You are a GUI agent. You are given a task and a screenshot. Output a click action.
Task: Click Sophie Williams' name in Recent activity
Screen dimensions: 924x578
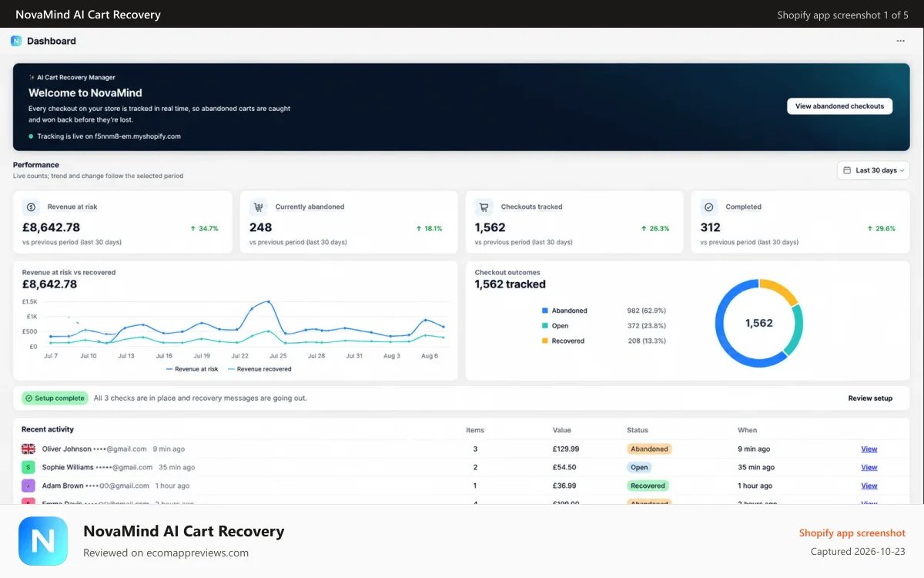68,467
